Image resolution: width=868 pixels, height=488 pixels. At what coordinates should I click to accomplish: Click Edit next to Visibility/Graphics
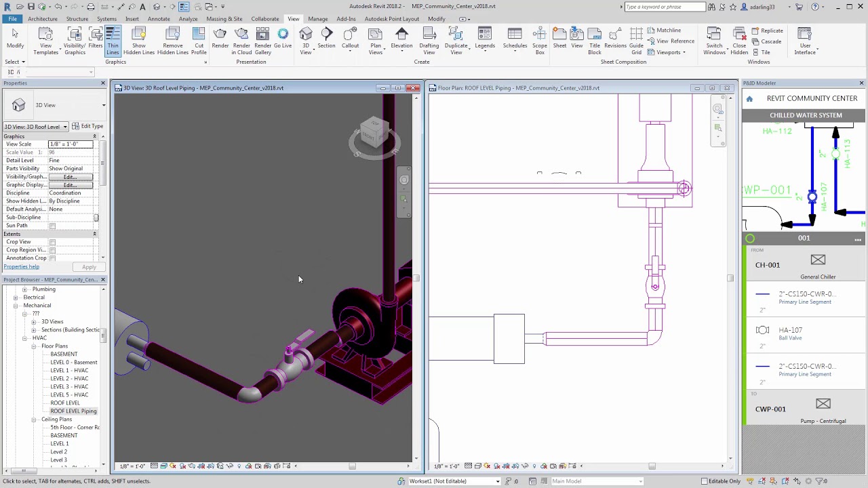click(x=70, y=176)
